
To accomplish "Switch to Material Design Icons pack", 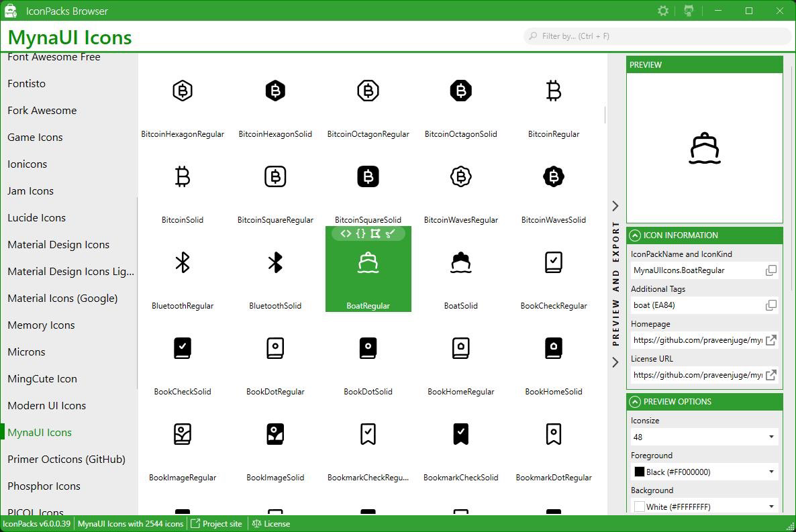I will (x=58, y=245).
